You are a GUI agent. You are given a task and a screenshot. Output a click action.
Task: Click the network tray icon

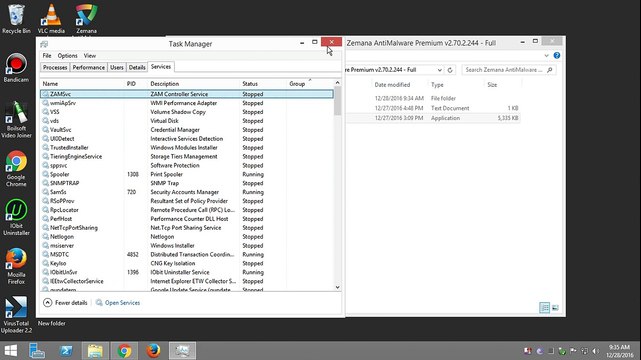pyautogui.click(x=585, y=351)
